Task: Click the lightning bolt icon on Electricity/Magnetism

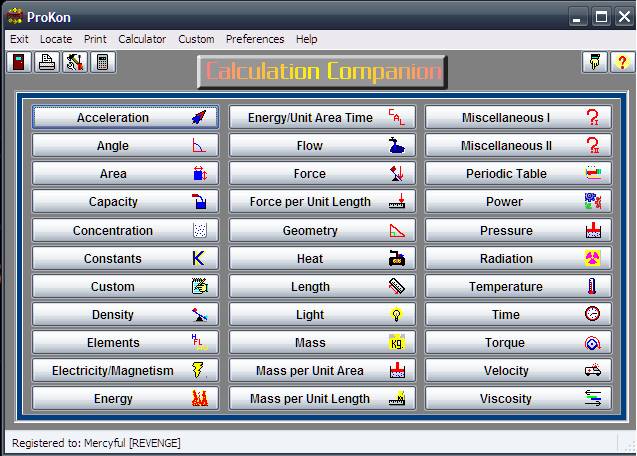Action: [x=198, y=370]
